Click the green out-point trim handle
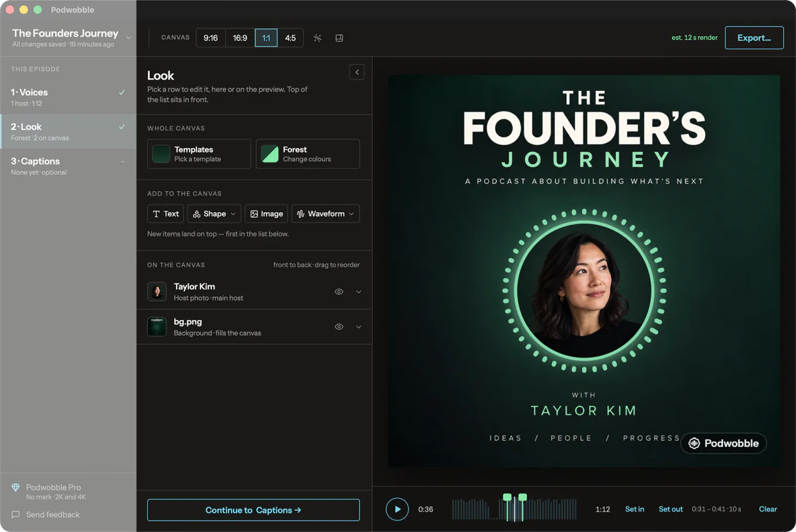The image size is (796, 532). tap(523, 498)
